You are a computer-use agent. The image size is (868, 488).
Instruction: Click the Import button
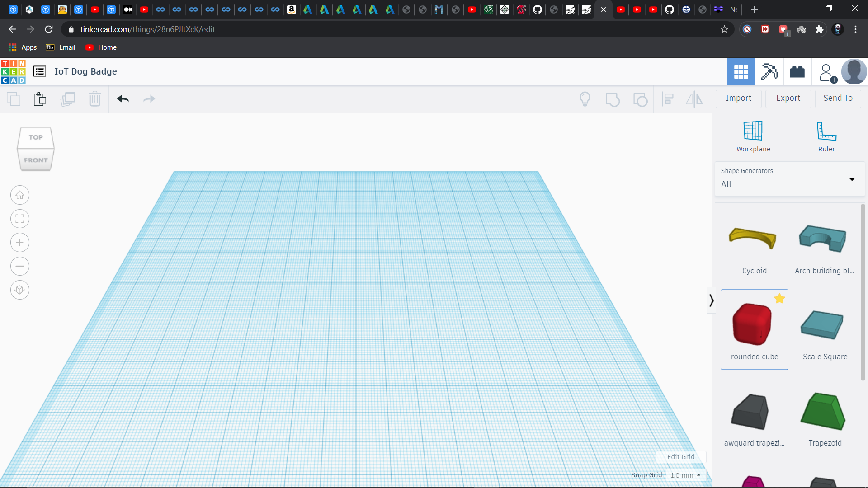tap(739, 98)
